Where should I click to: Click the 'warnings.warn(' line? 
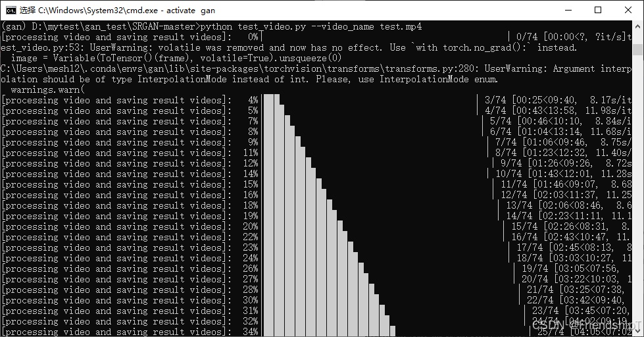[47, 90]
